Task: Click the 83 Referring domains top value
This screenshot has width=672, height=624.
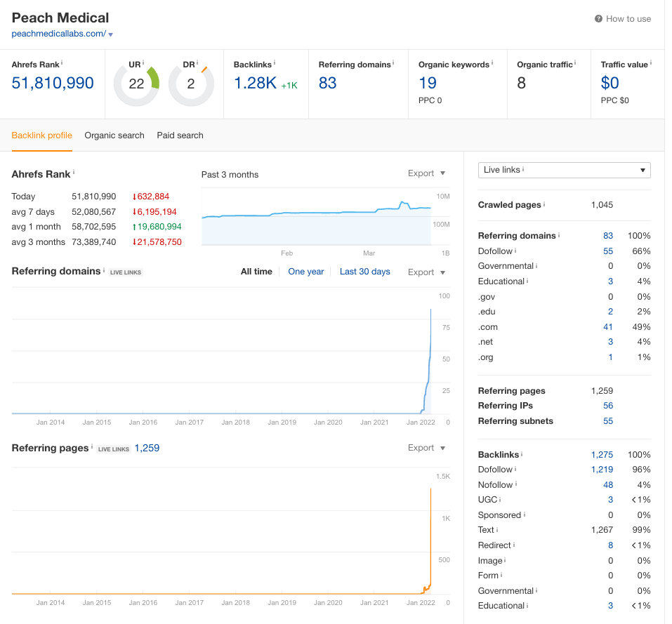Action: [x=327, y=83]
